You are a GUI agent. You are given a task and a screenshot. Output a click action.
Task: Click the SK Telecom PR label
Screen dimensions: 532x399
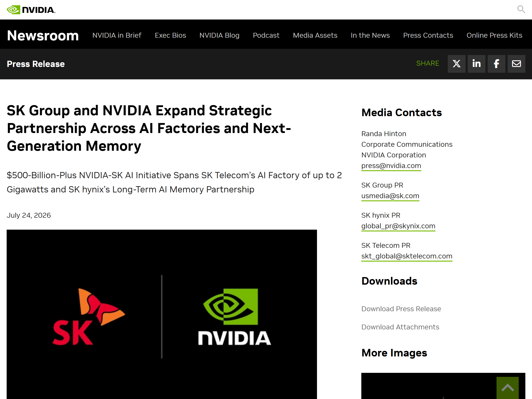[386, 245]
